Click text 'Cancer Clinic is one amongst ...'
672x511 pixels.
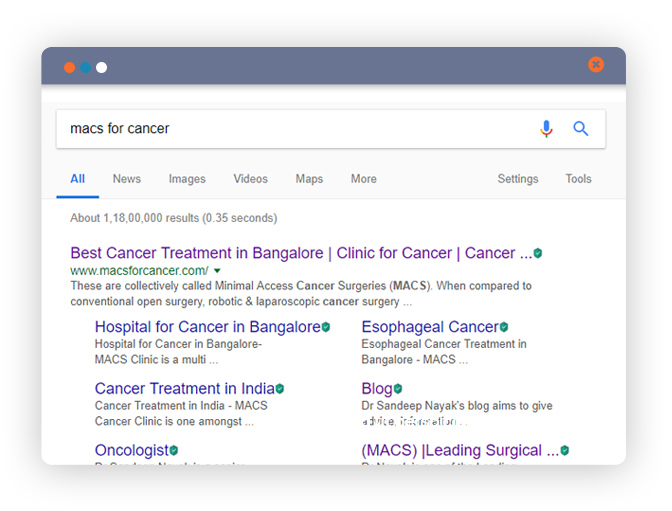pyautogui.click(x=174, y=421)
